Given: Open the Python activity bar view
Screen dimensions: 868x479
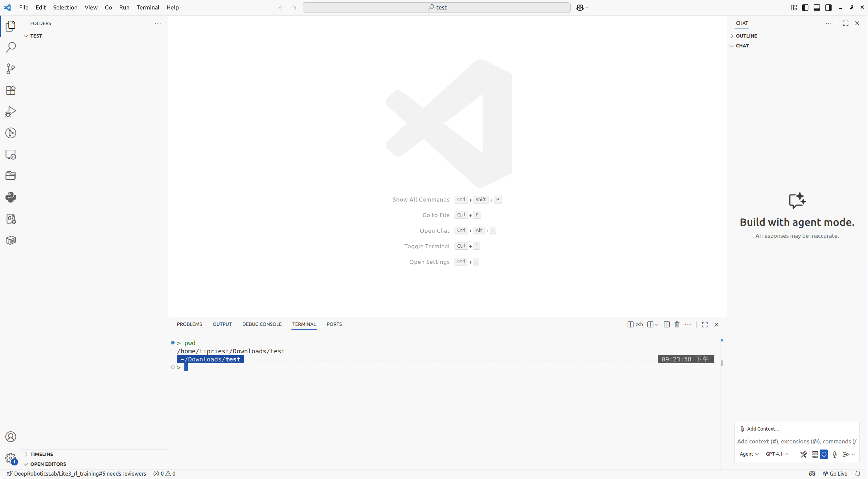Looking at the screenshot, I should pos(11,197).
